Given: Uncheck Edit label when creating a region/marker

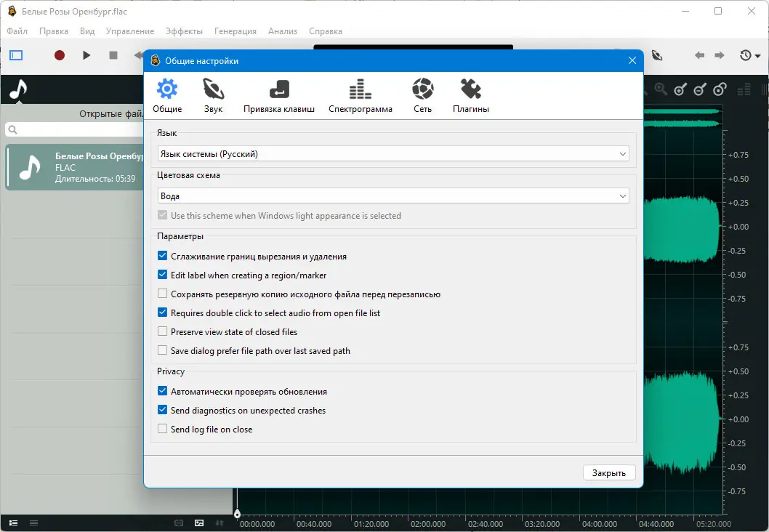Looking at the screenshot, I should 162,275.
